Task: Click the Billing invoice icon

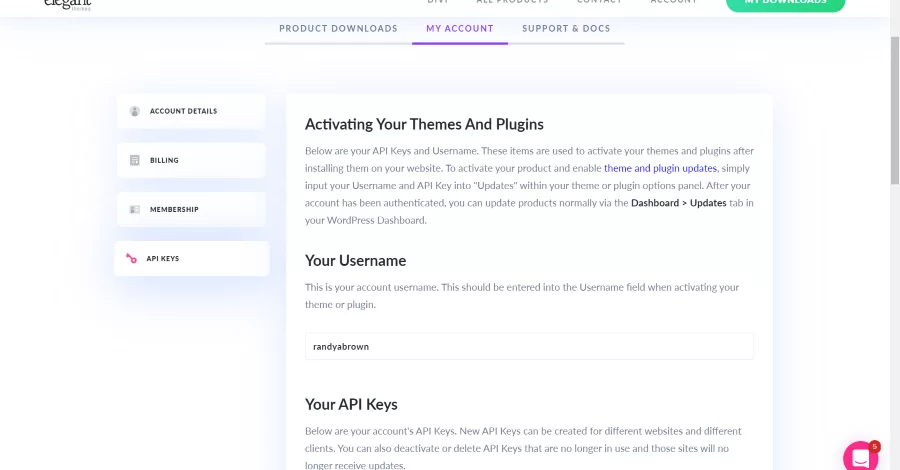Action: 134,160
